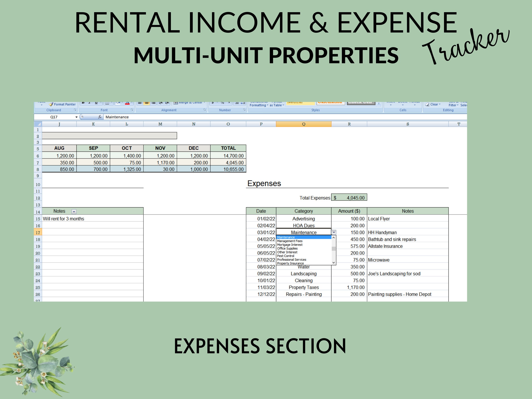The height and width of the screenshot is (399, 532).
Task: Select Mortgage Interest from the category list
Action: click(x=290, y=245)
